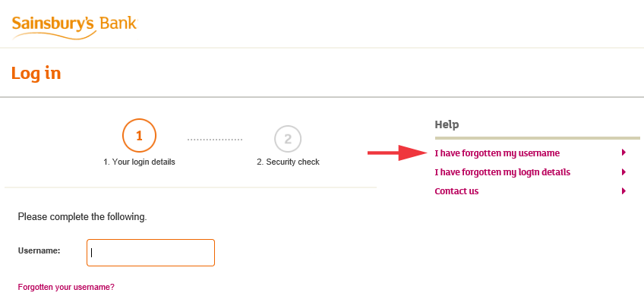
Task: Click the Log in page heading
Action: (x=36, y=74)
